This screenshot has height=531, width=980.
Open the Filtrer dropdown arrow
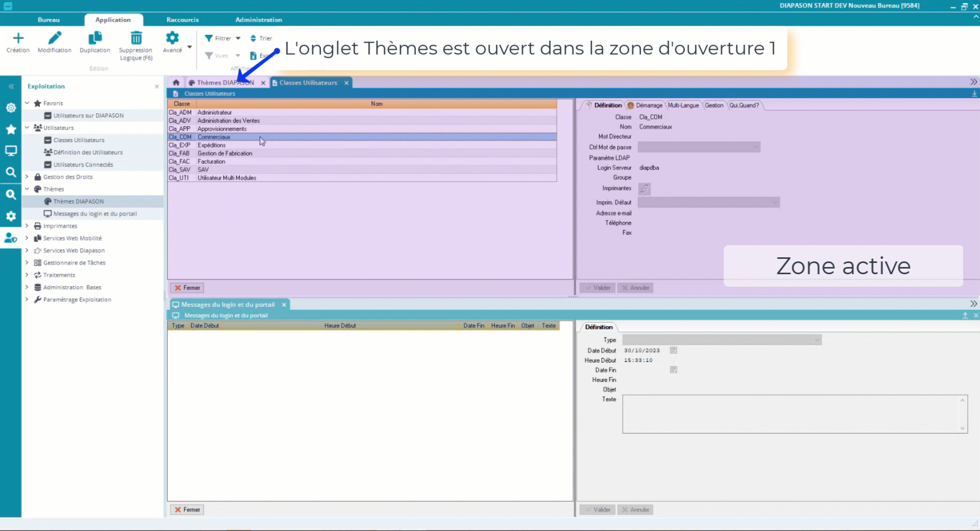(237, 38)
